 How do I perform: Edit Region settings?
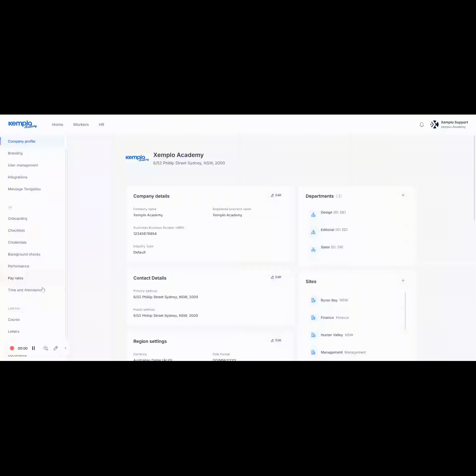click(x=276, y=340)
